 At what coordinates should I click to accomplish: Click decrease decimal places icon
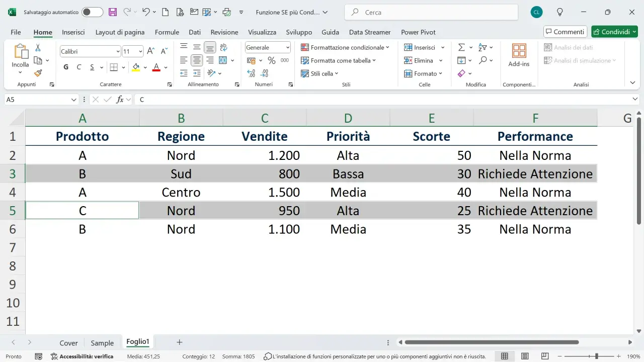point(264,73)
